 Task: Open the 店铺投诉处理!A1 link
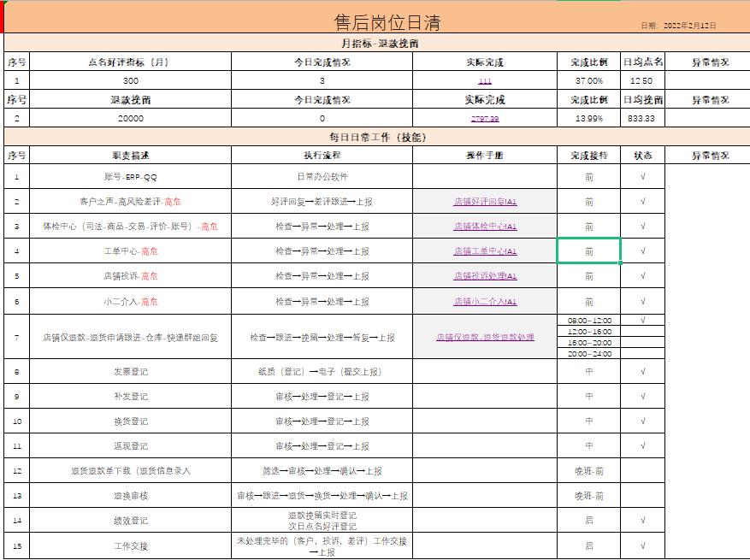click(487, 278)
